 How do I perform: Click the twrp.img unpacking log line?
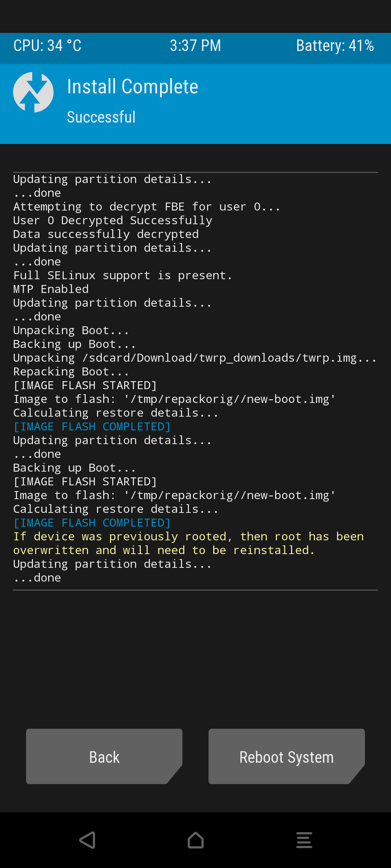(195, 358)
